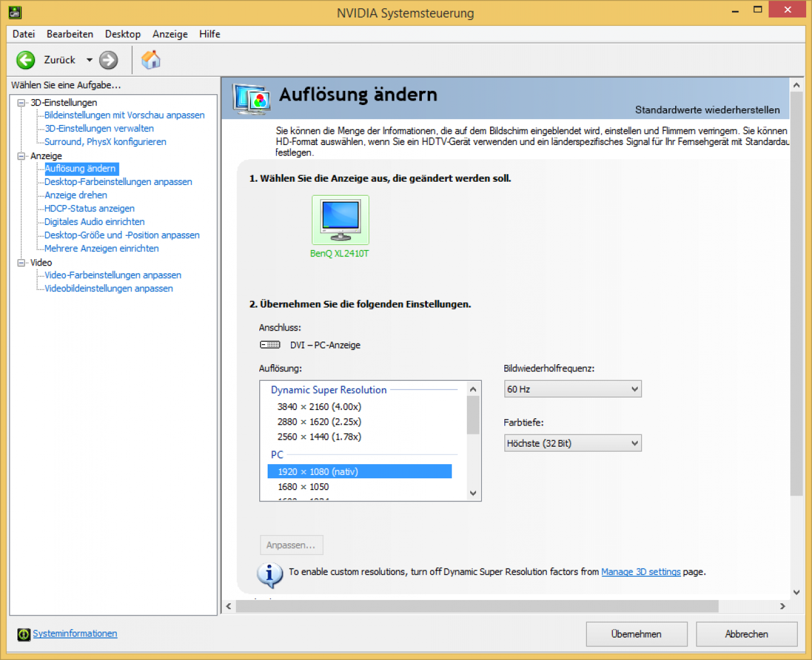This screenshot has width=812, height=660.
Task: Click the horizontal scrollbar left arrow
Action: pyautogui.click(x=228, y=607)
